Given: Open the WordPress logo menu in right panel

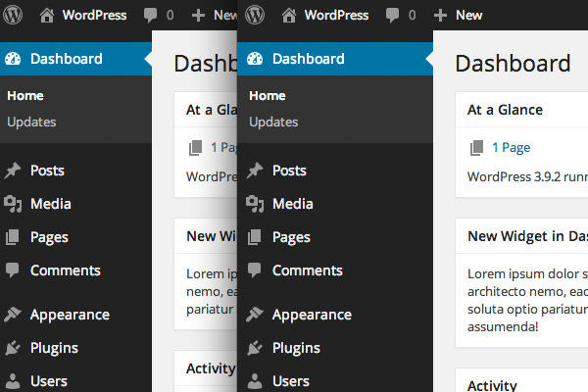Looking at the screenshot, I should point(255,15).
